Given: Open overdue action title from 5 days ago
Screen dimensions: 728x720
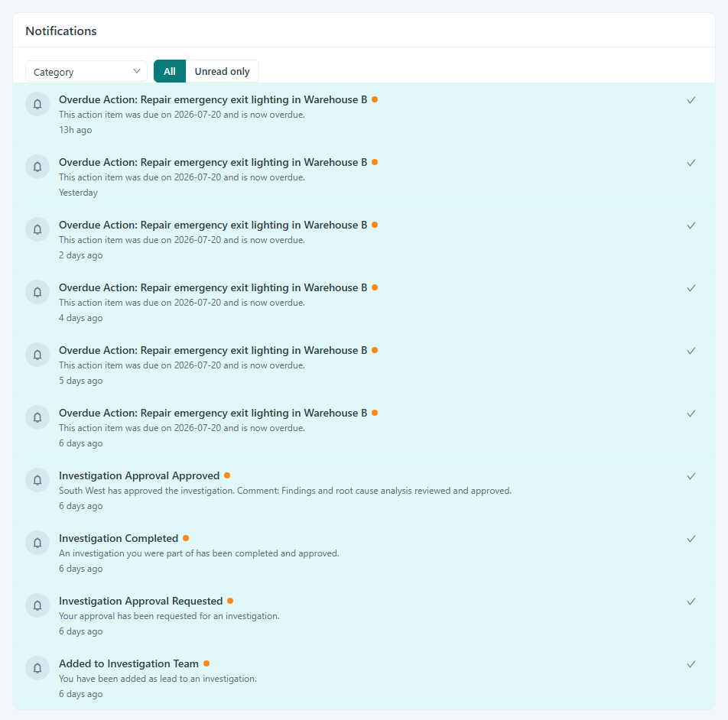Looking at the screenshot, I should [213, 350].
